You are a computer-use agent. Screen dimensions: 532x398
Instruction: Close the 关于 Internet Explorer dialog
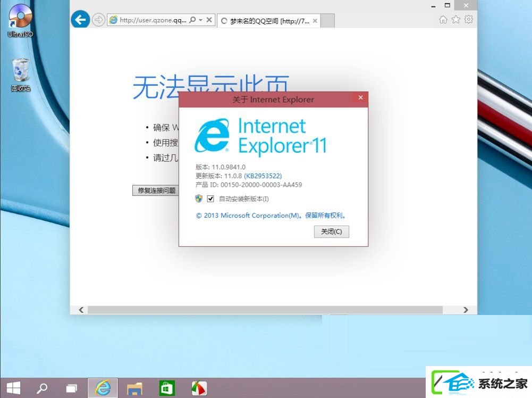point(361,97)
